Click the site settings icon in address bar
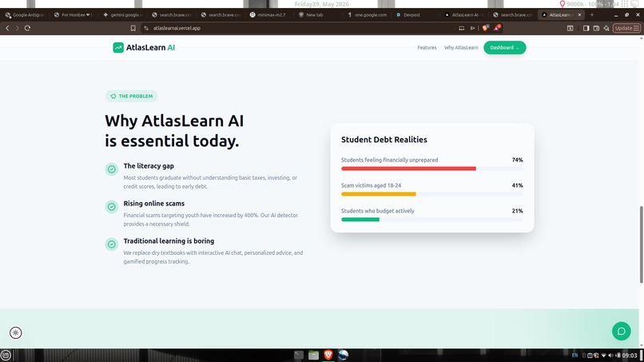Image resolution: width=644 pixels, height=362 pixels. [x=145, y=28]
